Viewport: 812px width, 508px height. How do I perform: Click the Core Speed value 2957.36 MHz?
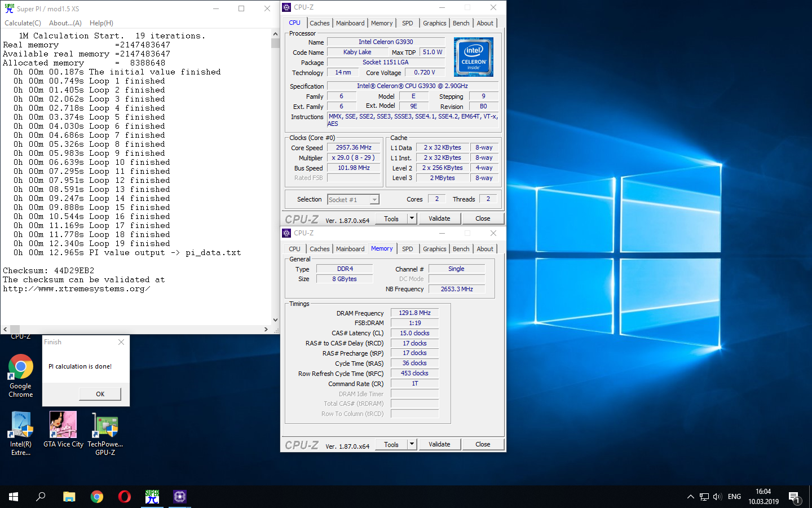[x=354, y=147]
